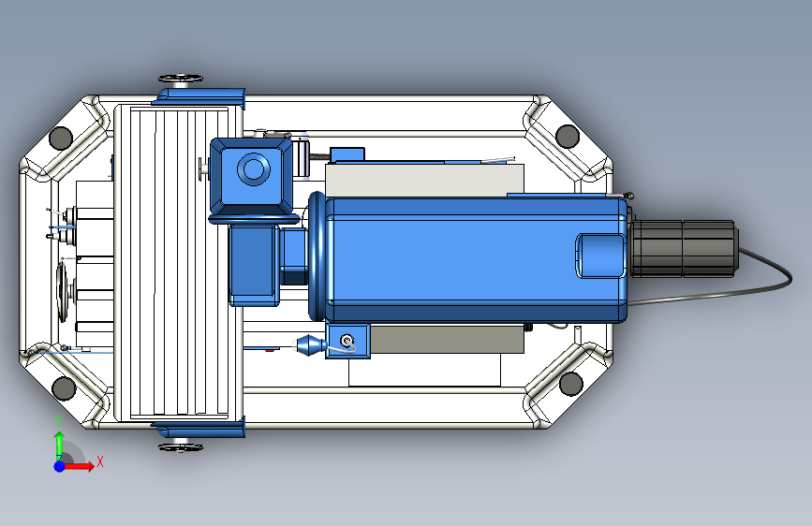Select the blue square junction box with circular port
The width and height of the screenshot is (812, 526).
(x=253, y=174)
